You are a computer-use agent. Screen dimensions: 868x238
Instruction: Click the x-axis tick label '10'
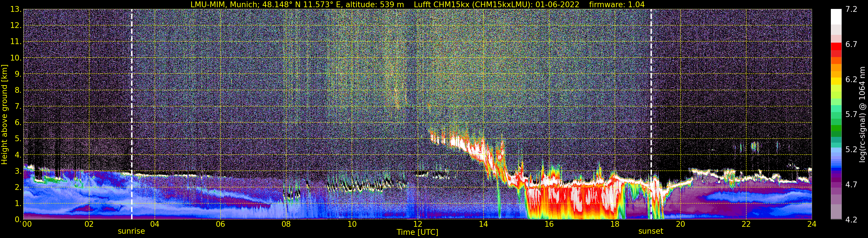tap(352, 224)
